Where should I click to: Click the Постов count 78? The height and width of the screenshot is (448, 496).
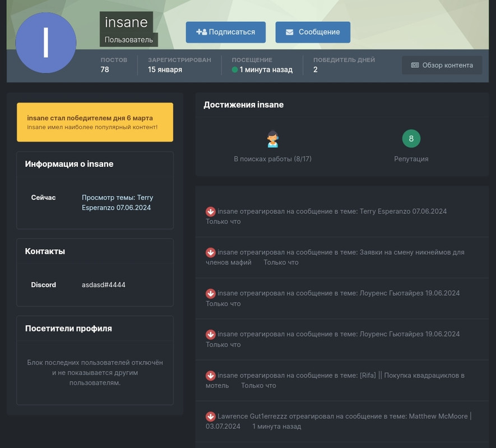click(105, 69)
